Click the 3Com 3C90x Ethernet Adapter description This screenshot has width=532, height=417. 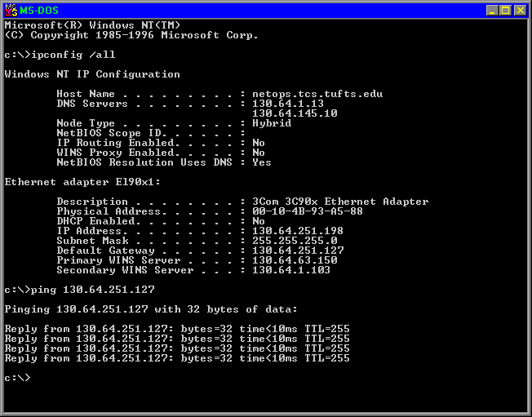coord(340,202)
